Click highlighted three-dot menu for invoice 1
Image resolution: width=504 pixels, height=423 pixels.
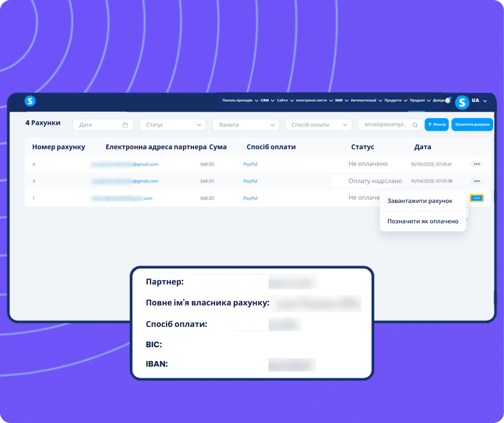[477, 198]
